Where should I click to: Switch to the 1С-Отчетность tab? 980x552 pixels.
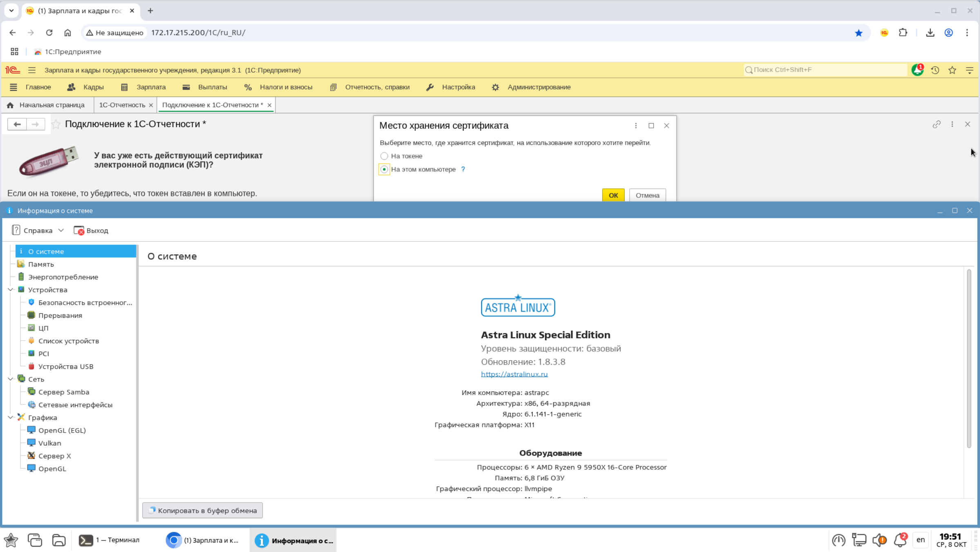[x=122, y=105]
